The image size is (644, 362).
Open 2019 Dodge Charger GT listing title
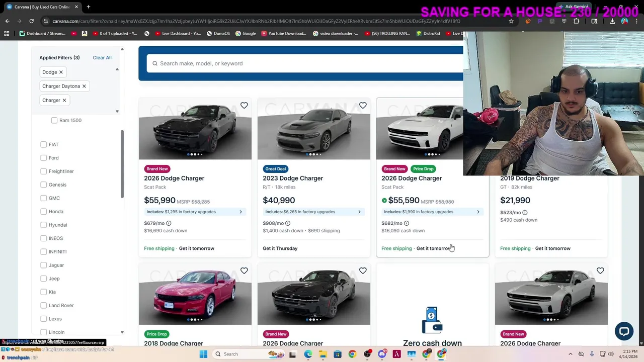pyautogui.click(x=530, y=178)
